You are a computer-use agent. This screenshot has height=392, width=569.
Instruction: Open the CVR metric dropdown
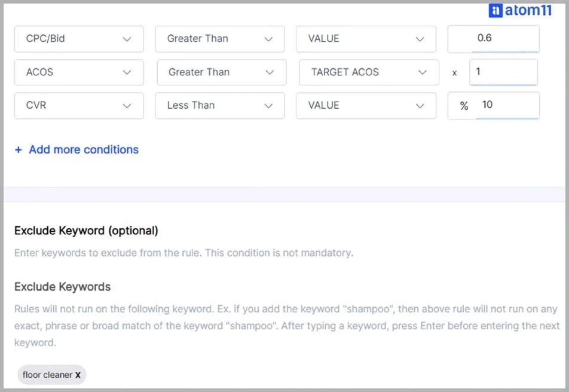[x=78, y=105]
